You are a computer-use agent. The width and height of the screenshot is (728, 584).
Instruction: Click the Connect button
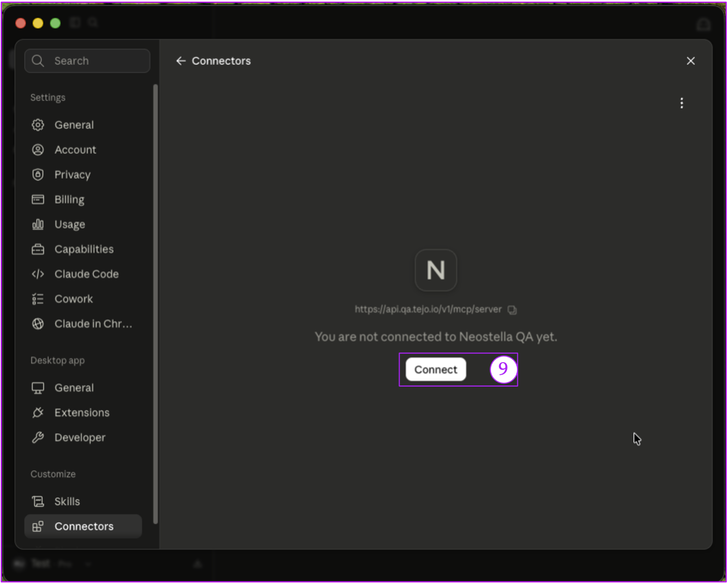tap(436, 370)
